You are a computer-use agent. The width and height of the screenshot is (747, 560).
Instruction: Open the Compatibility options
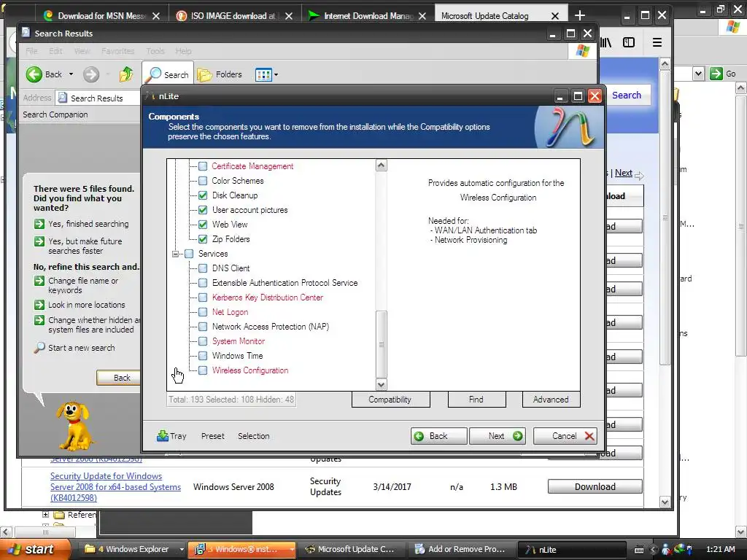pyautogui.click(x=390, y=400)
